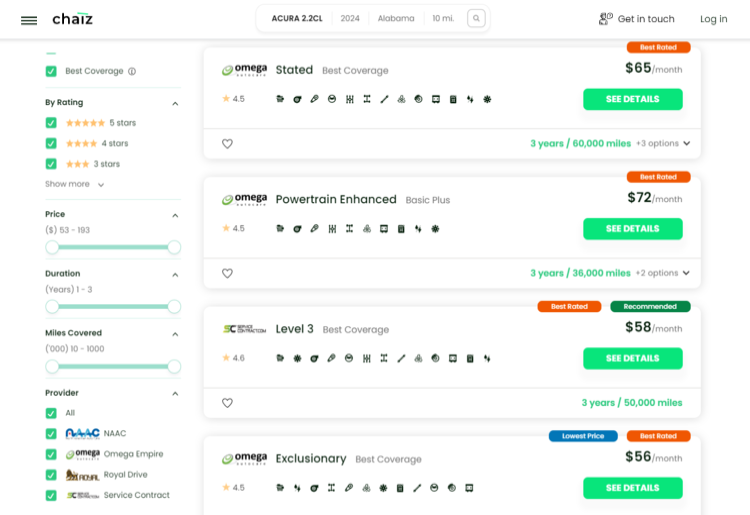This screenshot has height=515, width=750.
Task: Click the search magnifier icon in header
Action: pyautogui.click(x=476, y=18)
